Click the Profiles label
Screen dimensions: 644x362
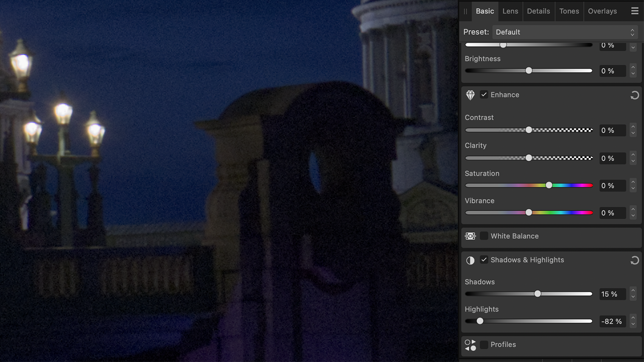pyautogui.click(x=503, y=345)
